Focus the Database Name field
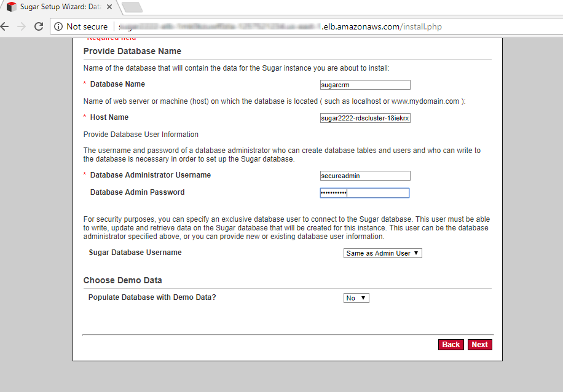563x392 pixels. (365, 85)
